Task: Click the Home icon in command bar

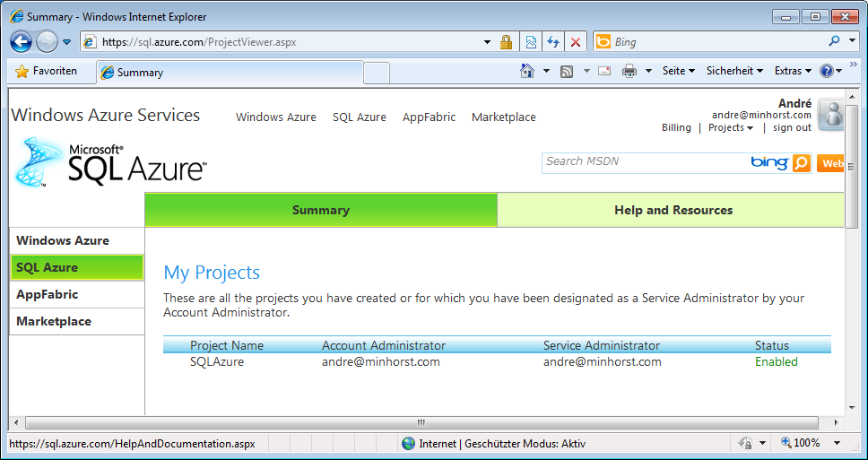Action: coord(528,71)
